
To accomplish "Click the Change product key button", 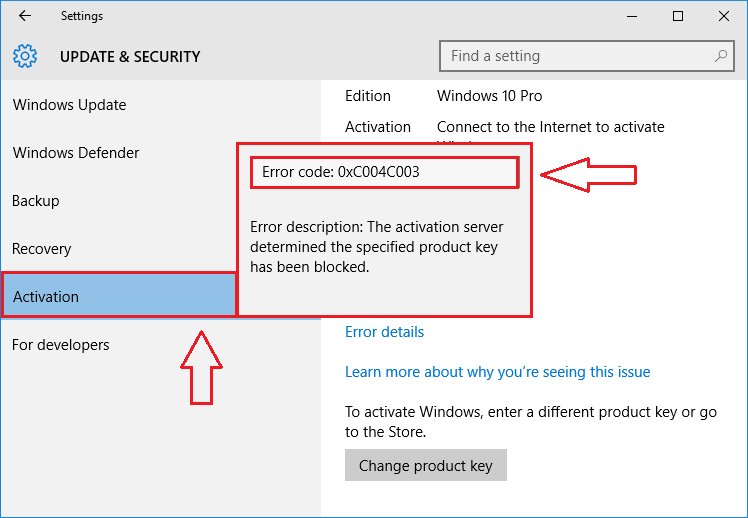I will [x=426, y=465].
